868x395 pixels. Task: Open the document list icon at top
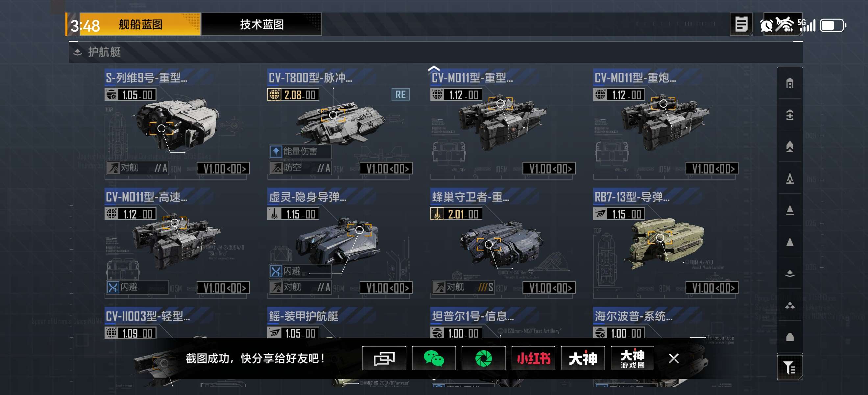pos(741,24)
